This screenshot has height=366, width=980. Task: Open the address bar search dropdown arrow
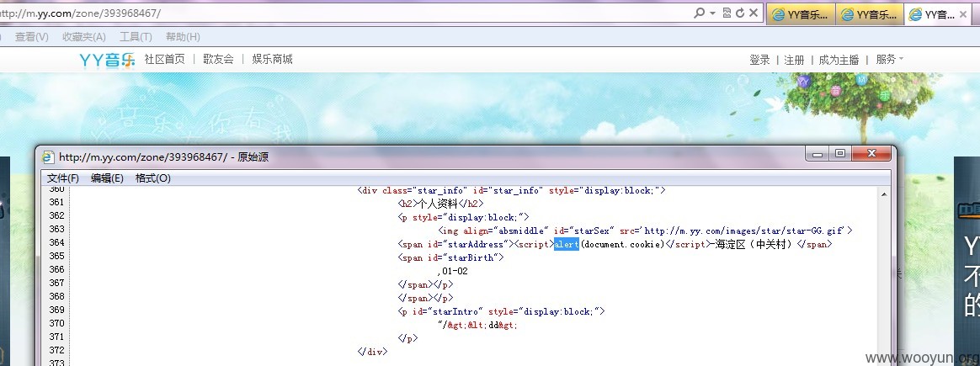[x=712, y=13]
